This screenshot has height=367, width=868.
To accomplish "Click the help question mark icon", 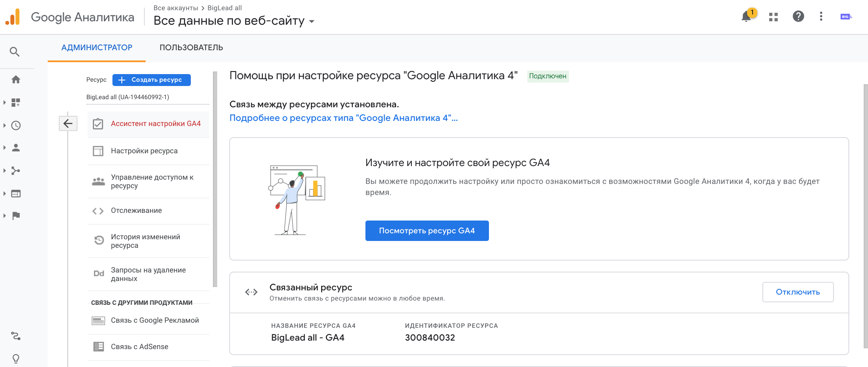I will click(x=798, y=17).
